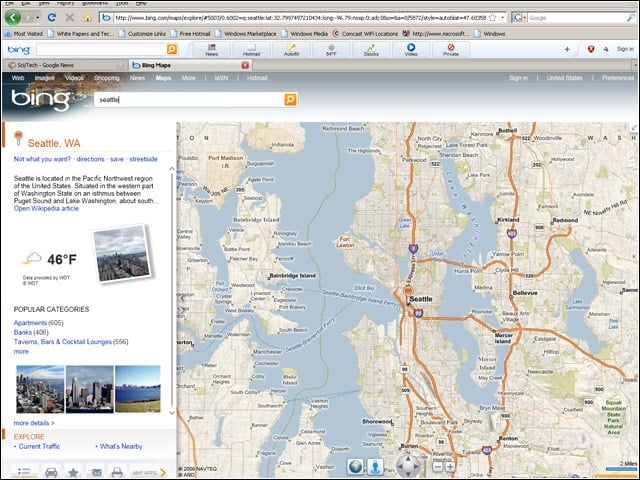Select the Autofill toolbar button
The height and width of the screenshot is (480, 640).
tap(291, 50)
